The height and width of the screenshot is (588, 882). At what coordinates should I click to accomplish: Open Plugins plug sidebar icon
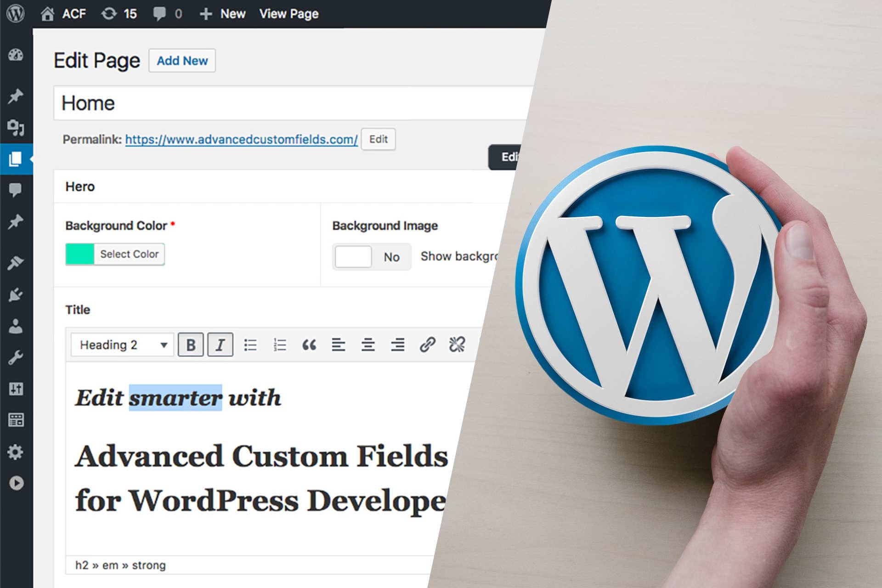click(x=16, y=294)
